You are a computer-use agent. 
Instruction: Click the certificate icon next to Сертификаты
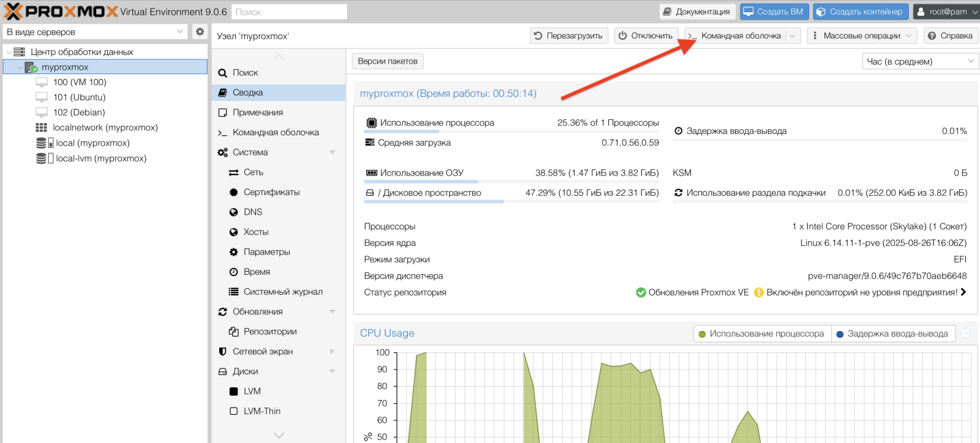[233, 192]
